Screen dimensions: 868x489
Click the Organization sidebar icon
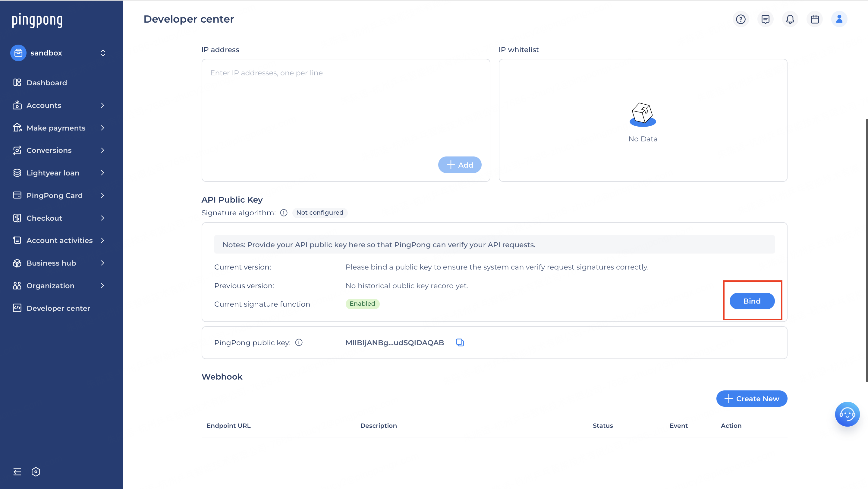17,286
